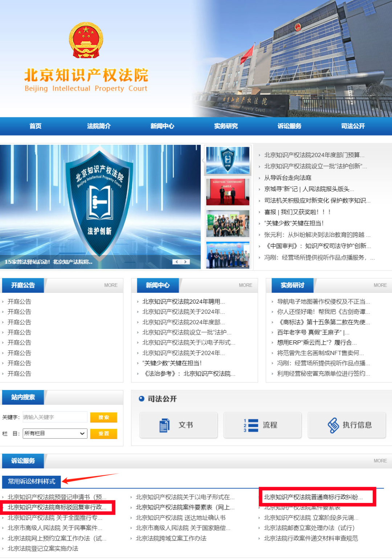392x560 pixels.
Task: Focus the 请输入关键字 keyword input field
Action: (x=55, y=417)
